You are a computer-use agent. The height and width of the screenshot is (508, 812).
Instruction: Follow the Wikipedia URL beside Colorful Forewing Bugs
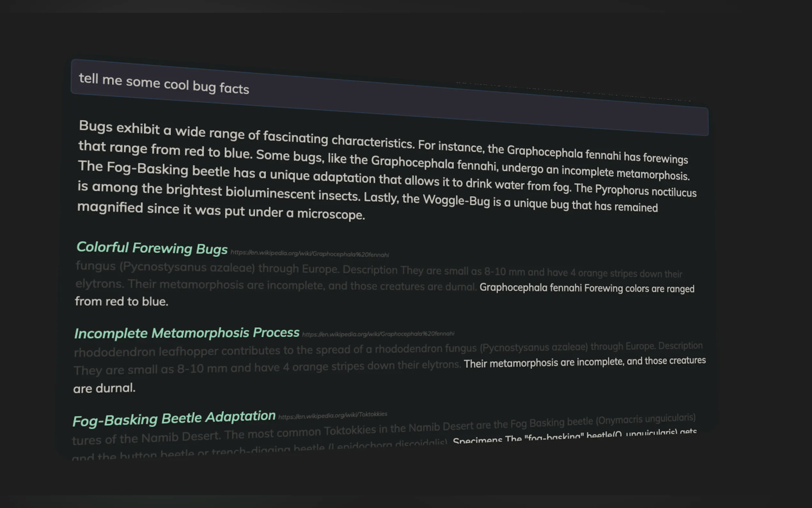(309, 254)
